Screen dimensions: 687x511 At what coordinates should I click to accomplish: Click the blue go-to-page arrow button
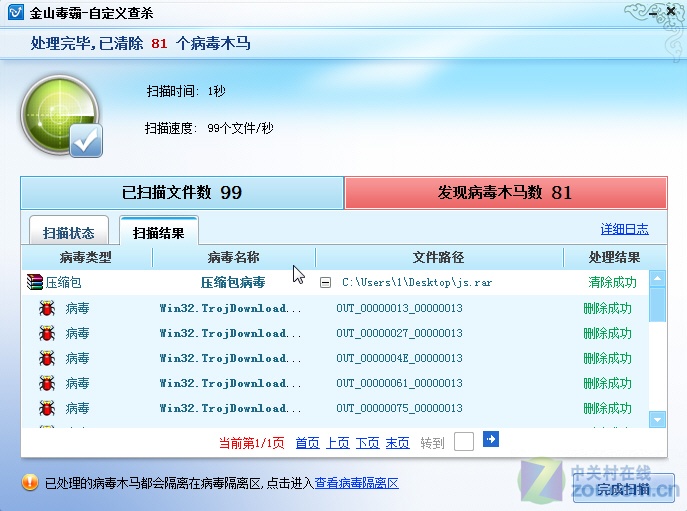click(x=491, y=439)
